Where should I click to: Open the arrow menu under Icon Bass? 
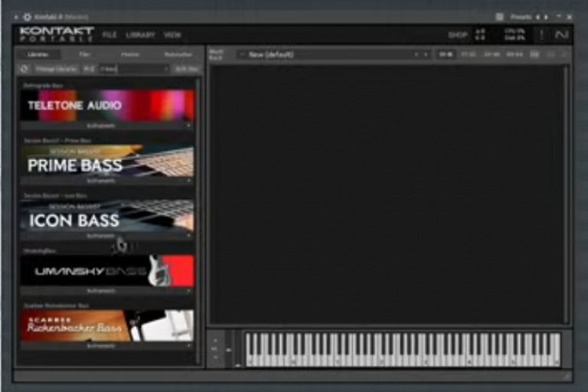pos(188,236)
